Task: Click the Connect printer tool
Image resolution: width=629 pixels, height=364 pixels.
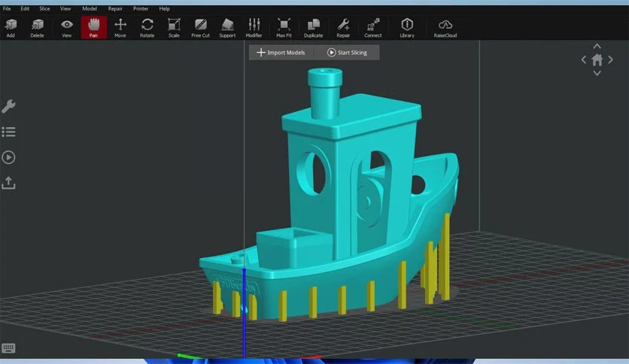Action: click(372, 28)
